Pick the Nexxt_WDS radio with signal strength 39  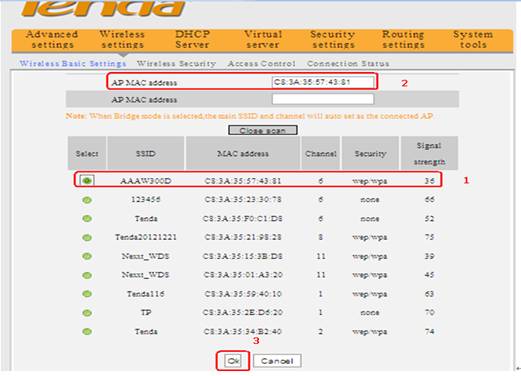[87, 256]
